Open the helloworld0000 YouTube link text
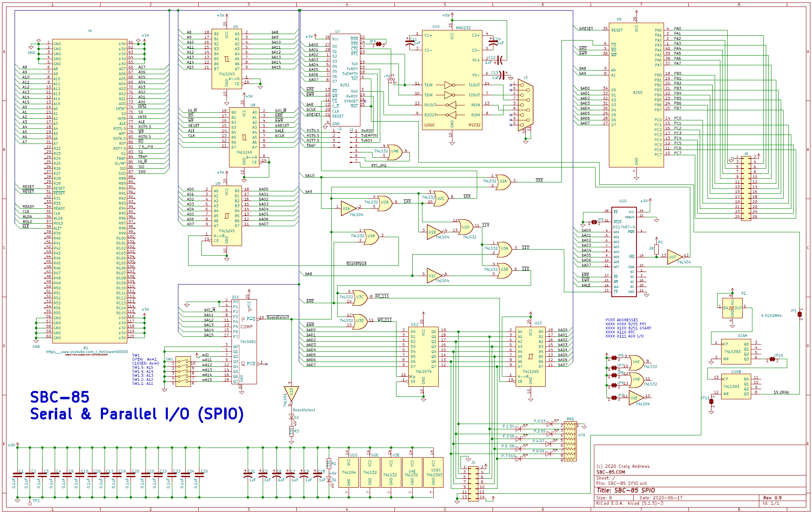The image size is (812, 514). tap(87, 352)
